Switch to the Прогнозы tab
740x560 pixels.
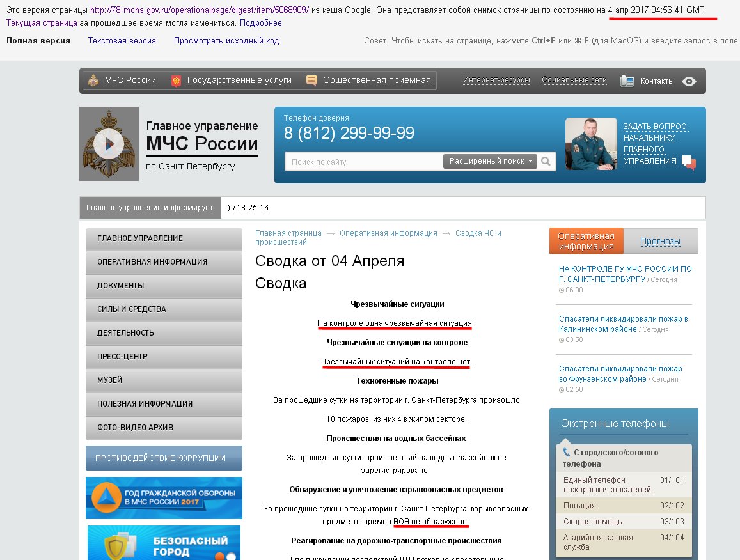[x=660, y=241]
